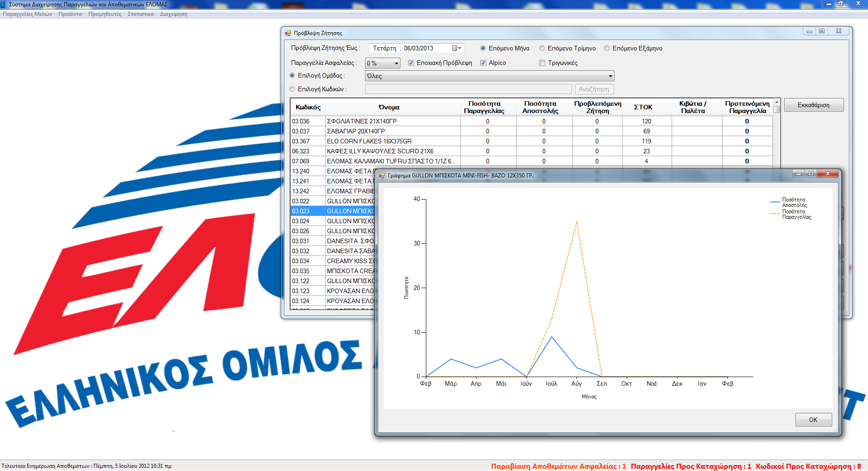
Task: Click Ποσότητα Παραγγελίας legend entry in chart
Action: (x=791, y=214)
